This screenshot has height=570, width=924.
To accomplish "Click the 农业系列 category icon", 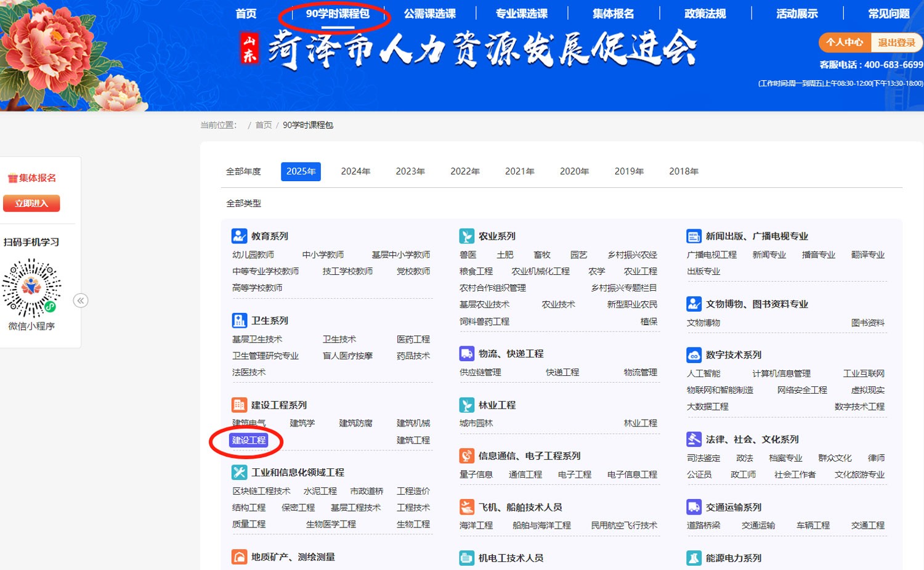I will pyautogui.click(x=466, y=236).
